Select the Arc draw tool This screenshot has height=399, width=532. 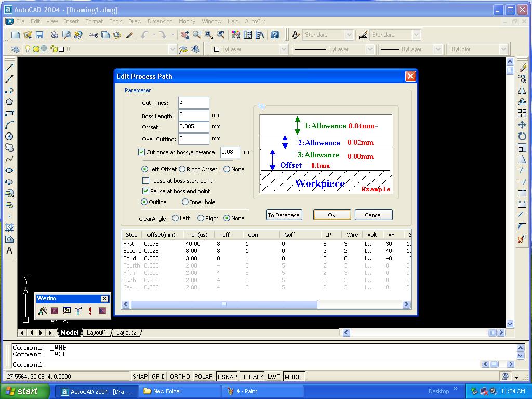tap(9, 125)
